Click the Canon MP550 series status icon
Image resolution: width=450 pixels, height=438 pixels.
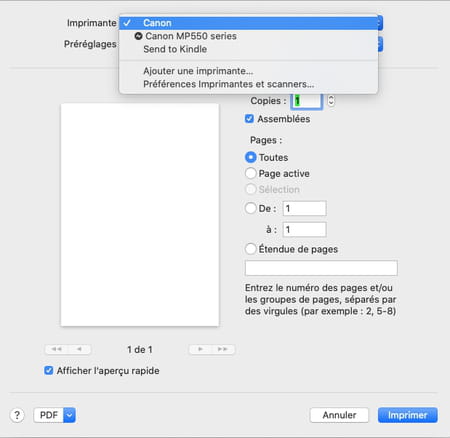[138, 36]
